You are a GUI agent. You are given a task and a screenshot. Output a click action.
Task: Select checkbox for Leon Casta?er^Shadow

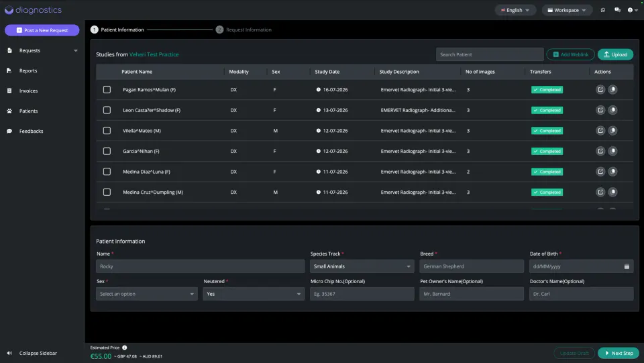click(107, 110)
